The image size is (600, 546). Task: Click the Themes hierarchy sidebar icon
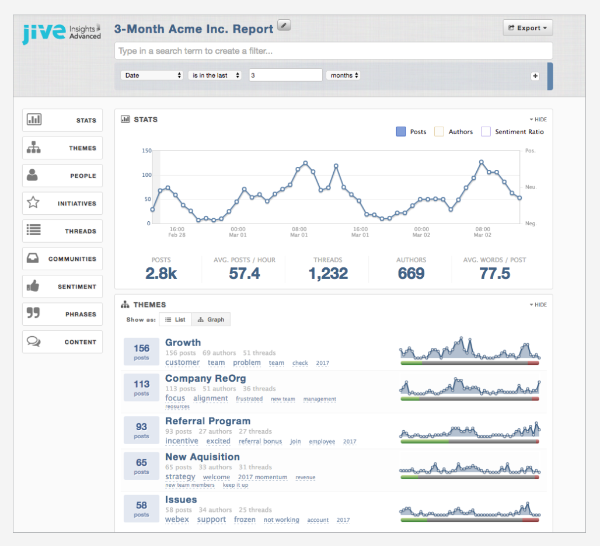click(x=34, y=147)
